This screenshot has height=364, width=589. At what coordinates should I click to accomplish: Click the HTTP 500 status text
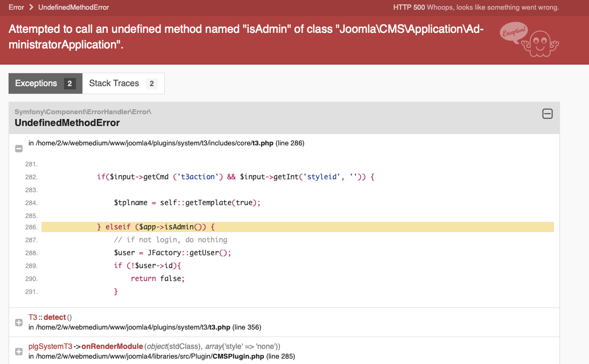[409, 8]
